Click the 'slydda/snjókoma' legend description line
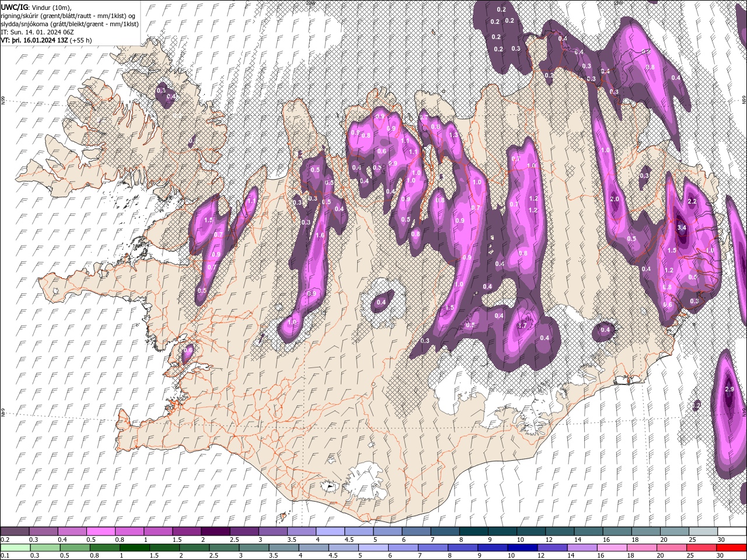 point(70,23)
